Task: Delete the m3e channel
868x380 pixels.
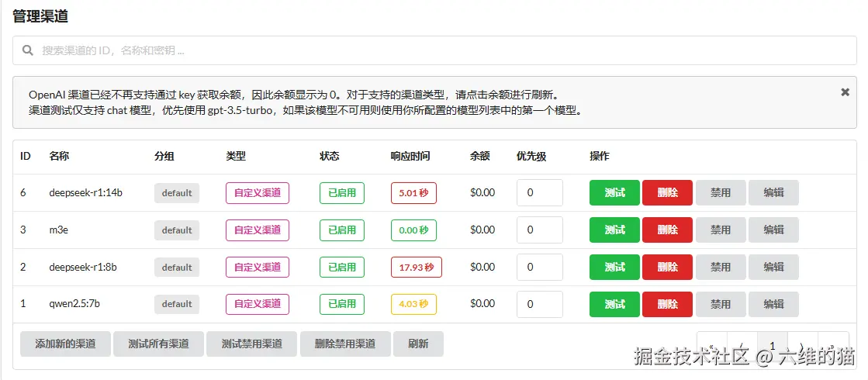Action: pos(666,230)
